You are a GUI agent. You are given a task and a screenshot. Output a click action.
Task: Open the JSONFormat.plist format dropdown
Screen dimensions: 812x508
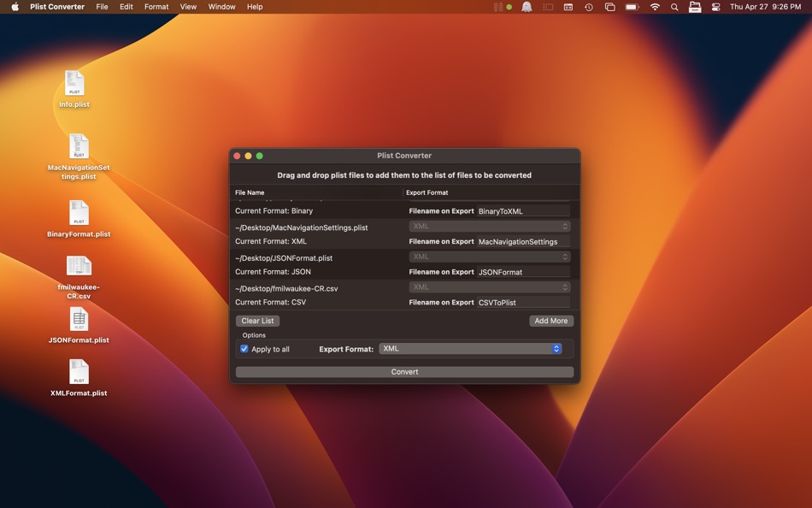490,257
